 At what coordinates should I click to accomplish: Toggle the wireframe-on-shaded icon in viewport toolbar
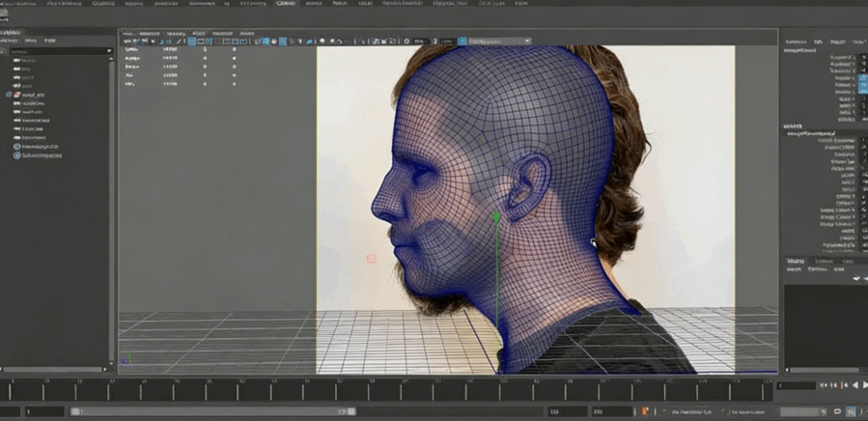(x=283, y=42)
